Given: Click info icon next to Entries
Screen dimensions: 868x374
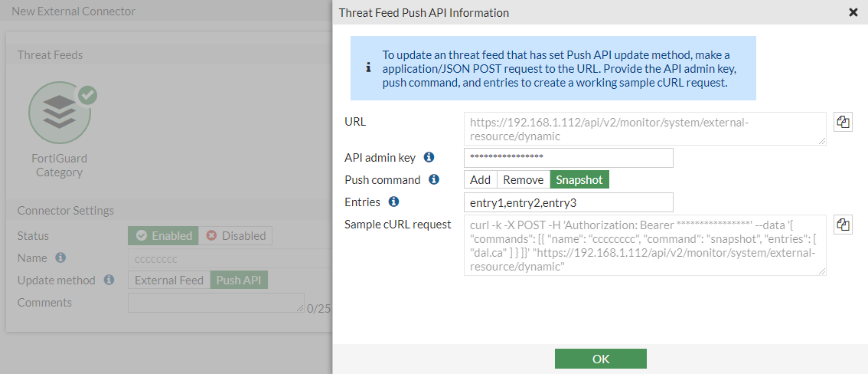Looking at the screenshot, I should pos(394,202).
